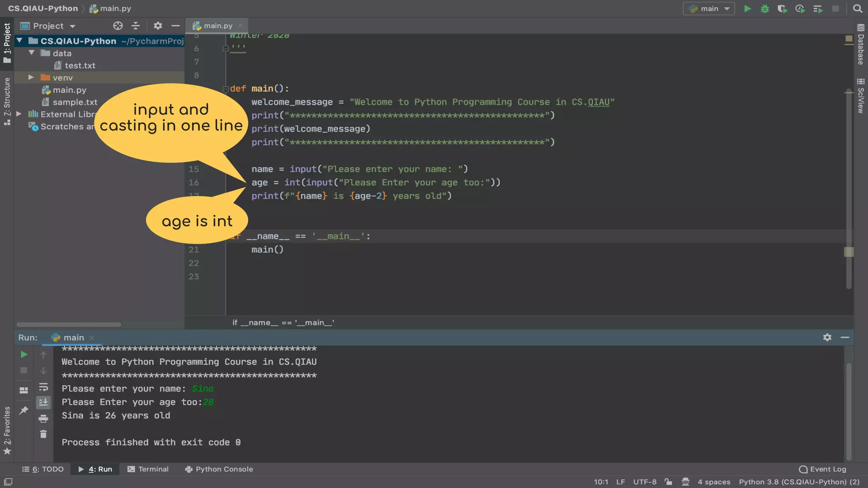
Task: Expand the venv folder
Action: [31, 78]
